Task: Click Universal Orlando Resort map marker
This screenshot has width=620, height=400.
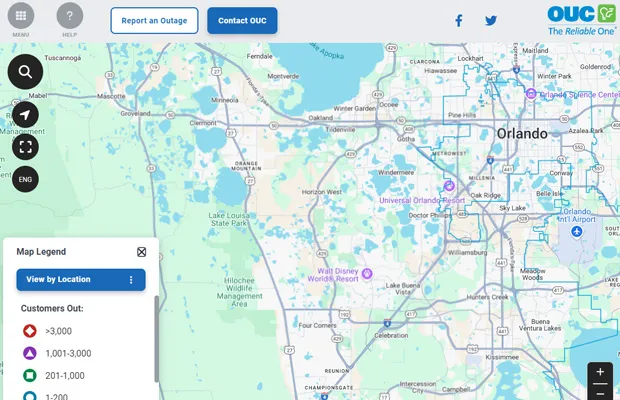Action: click(x=450, y=186)
